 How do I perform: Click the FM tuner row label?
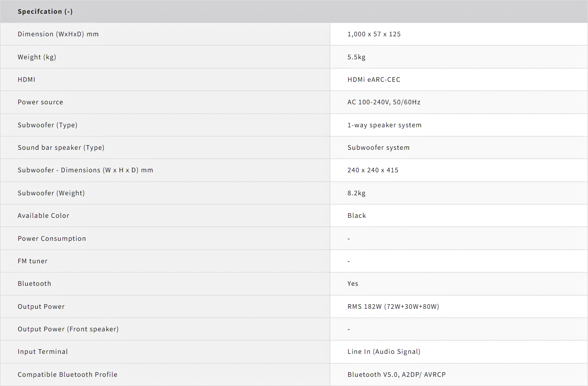click(x=33, y=261)
